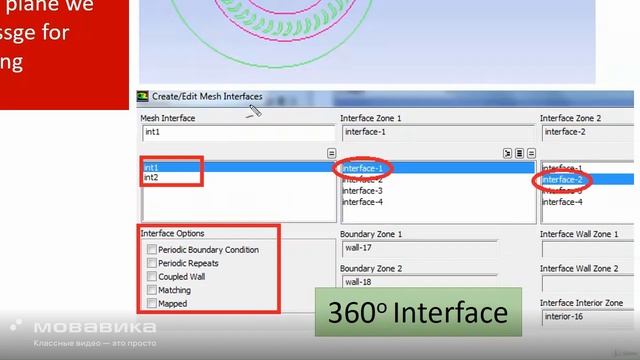Click the Interface Interior Zone field interior-16
The image size is (640, 360).
(x=588, y=317)
